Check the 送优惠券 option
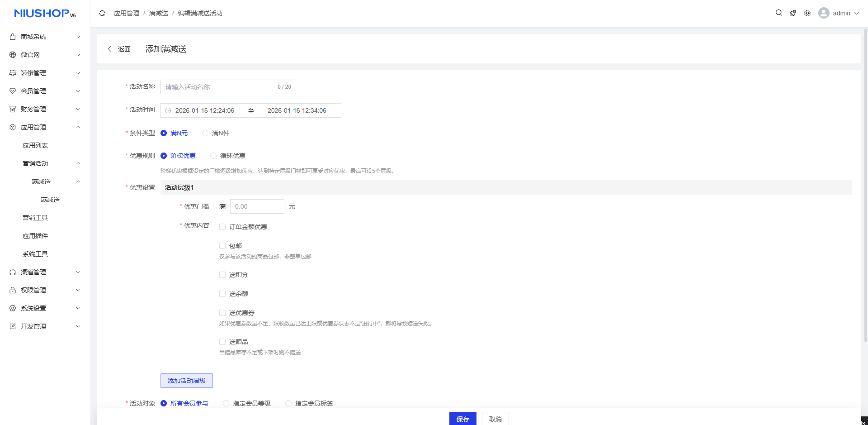Viewport: 868px width, 425px height. pos(222,313)
